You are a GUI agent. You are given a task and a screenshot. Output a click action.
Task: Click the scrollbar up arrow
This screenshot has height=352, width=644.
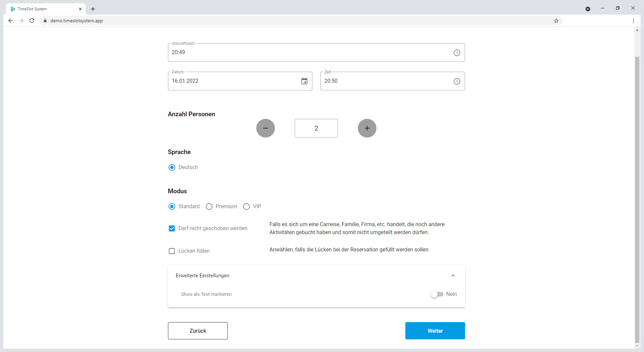pos(637,30)
